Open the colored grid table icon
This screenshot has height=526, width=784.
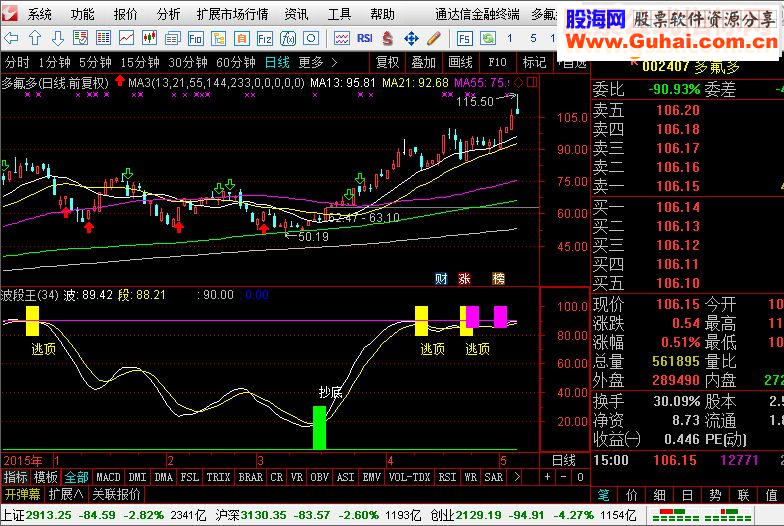point(103,38)
